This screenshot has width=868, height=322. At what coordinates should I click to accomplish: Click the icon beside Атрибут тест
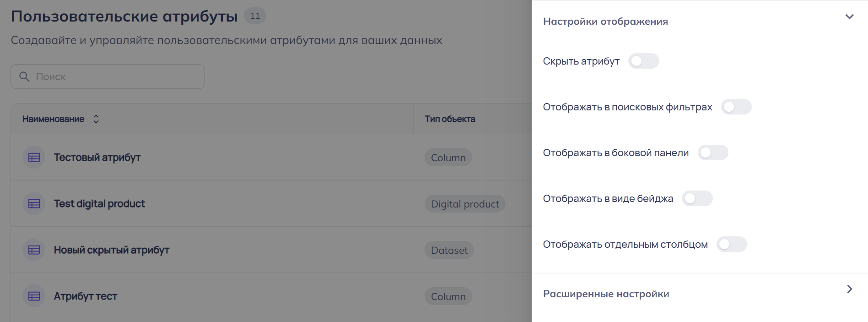pos(34,296)
